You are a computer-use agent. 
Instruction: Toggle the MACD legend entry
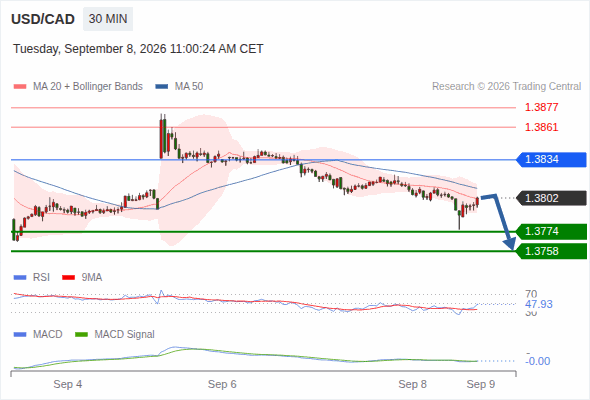38,334
